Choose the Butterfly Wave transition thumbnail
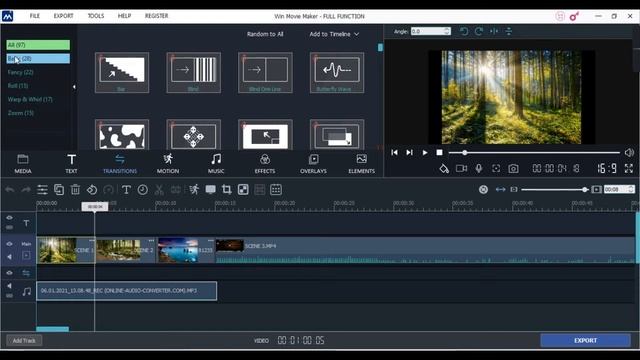The height and width of the screenshot is (360, 640). click(337, 72)
